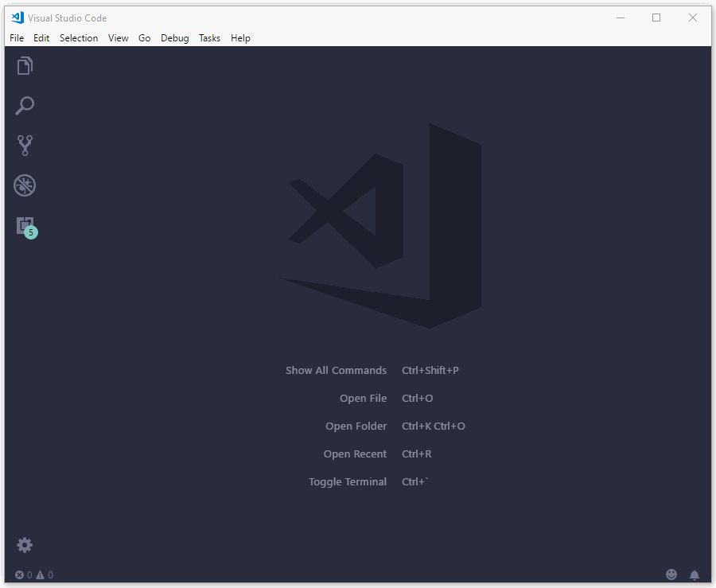The width and height of the screenshot is (716, 588).
Task: Open the Explorer view in activity bar
Action: 25,66
